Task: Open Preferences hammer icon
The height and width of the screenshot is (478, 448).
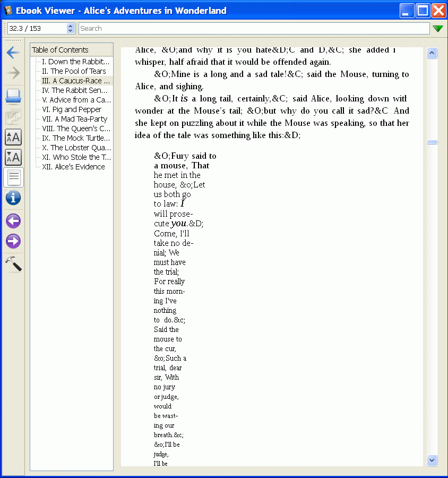Action: [13, 263]
